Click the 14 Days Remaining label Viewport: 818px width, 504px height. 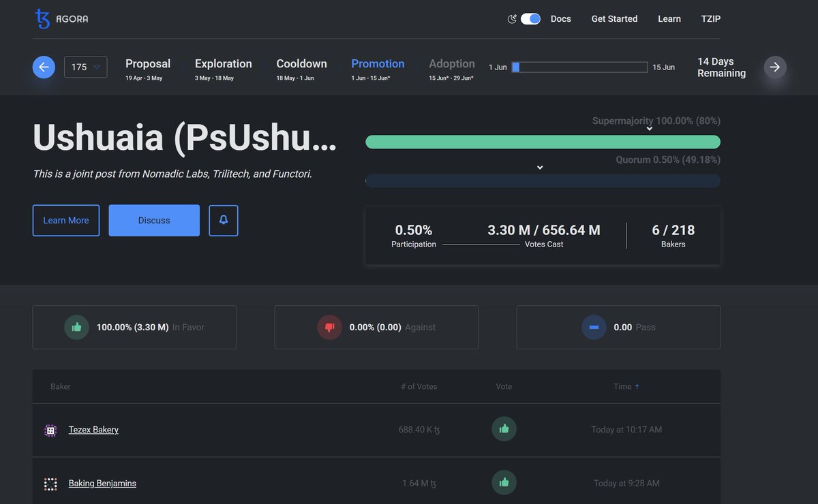point(721,67)
